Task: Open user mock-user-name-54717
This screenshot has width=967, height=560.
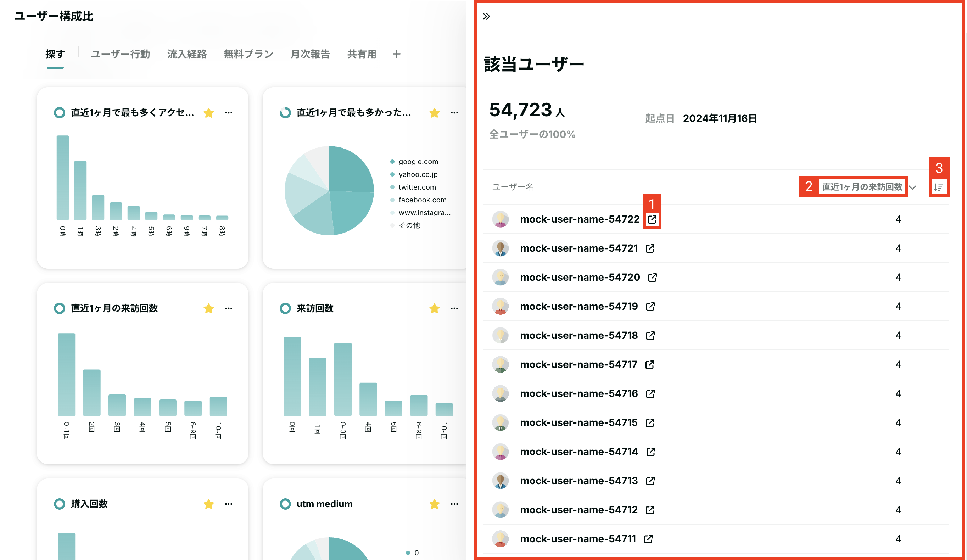Action: (x=578, y=364)
